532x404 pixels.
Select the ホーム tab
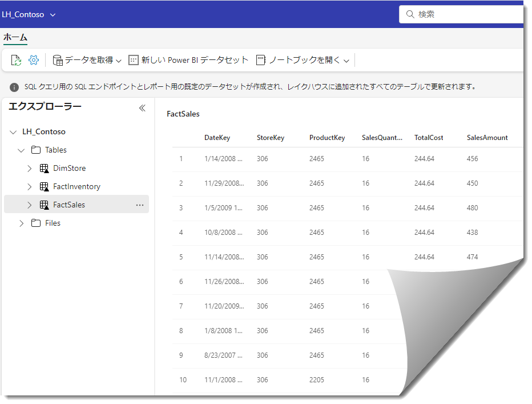pyautogui.click(x=15, y=37)
